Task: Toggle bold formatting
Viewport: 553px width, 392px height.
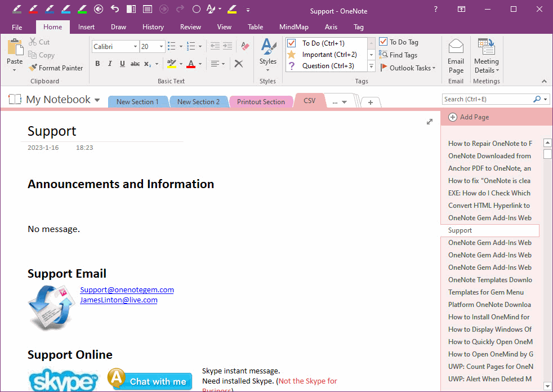Action: pos(97,64)
